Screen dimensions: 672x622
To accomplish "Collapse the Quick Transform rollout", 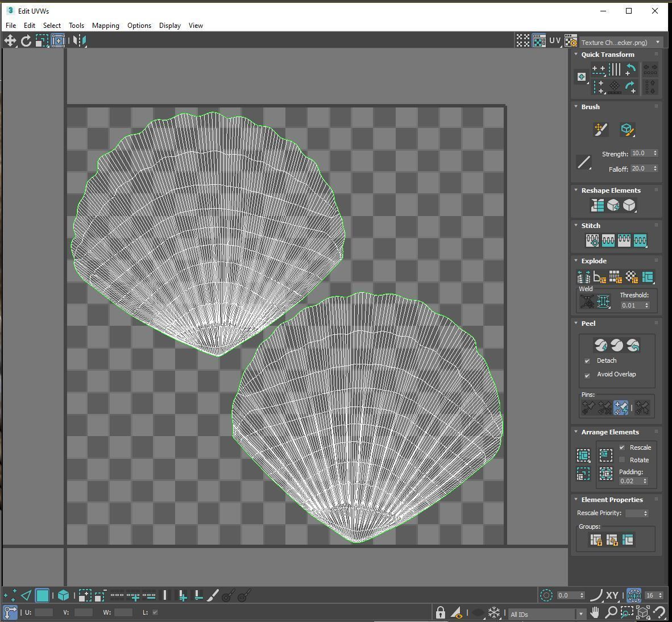I will coord(576,54).
